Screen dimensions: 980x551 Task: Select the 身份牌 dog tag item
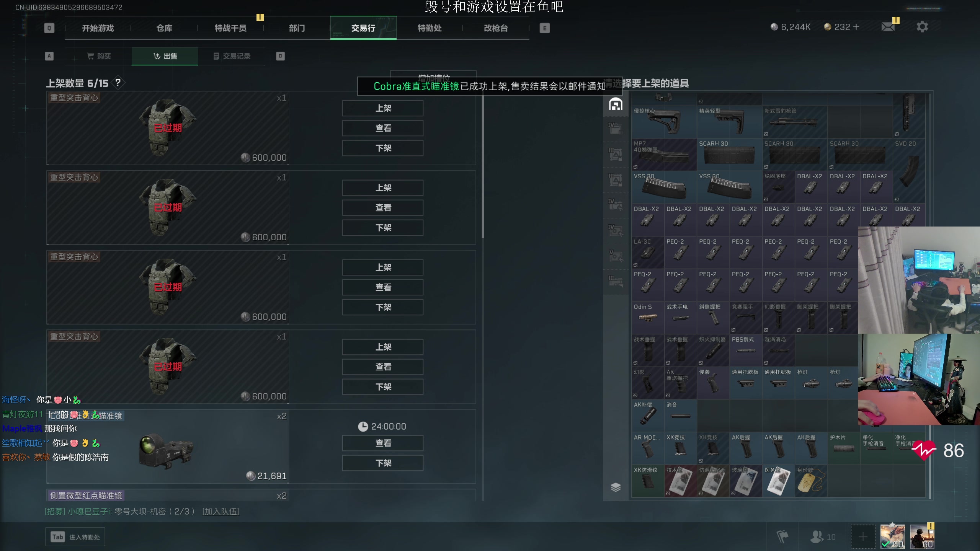coord(811,481)
